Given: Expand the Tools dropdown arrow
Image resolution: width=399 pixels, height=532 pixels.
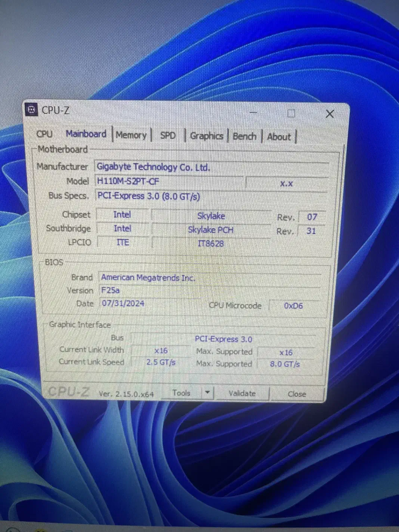Looking at the screenshot, I should tap(207, 392).
